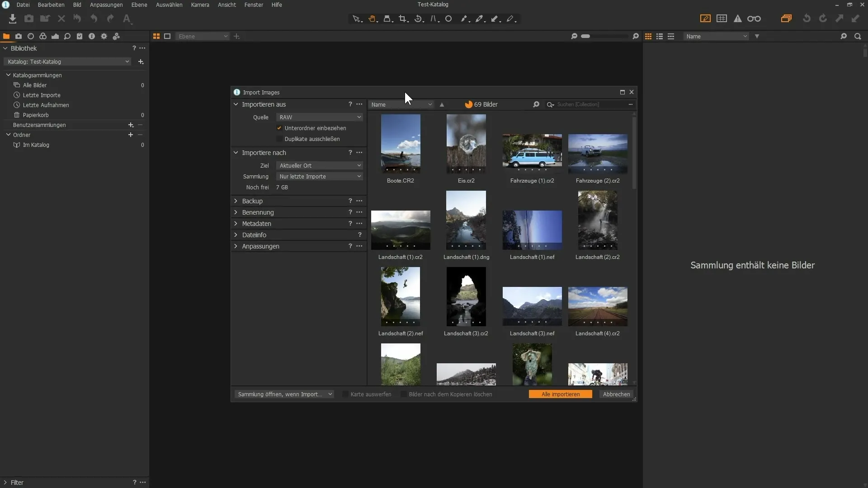
Task: Select Letzte Importe collection
Action: click(42, 95)
